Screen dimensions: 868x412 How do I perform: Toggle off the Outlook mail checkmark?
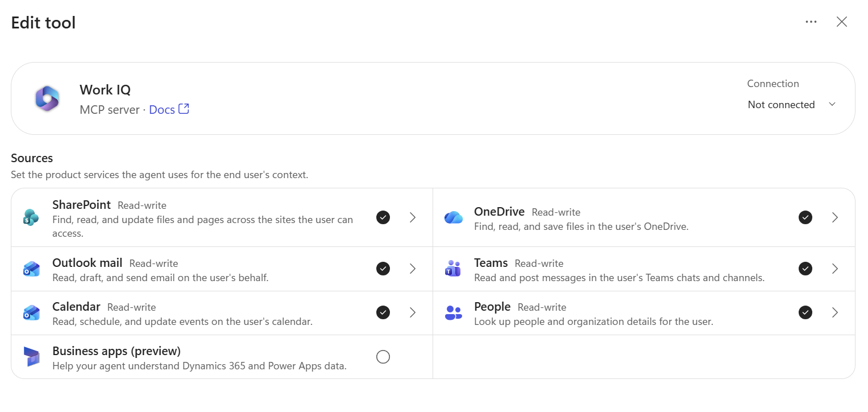click(x=383, y=269)
